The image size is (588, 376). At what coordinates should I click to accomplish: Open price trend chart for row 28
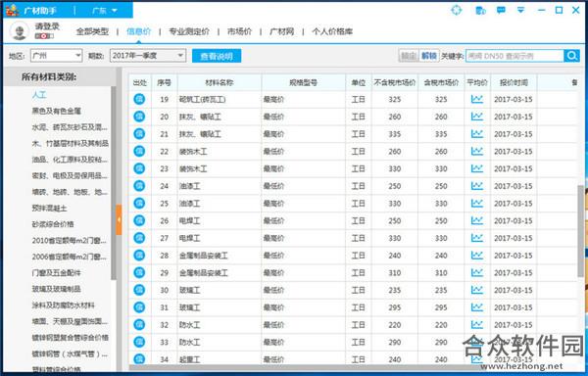tap(477, 256)
